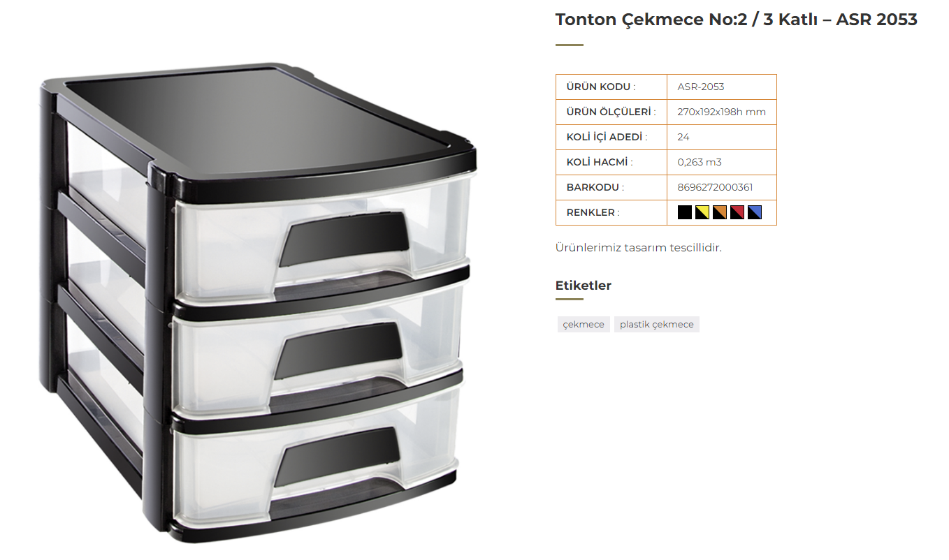Click the RENKLER label cell
This screenshot has width=949, height=560.
(611, 212)
